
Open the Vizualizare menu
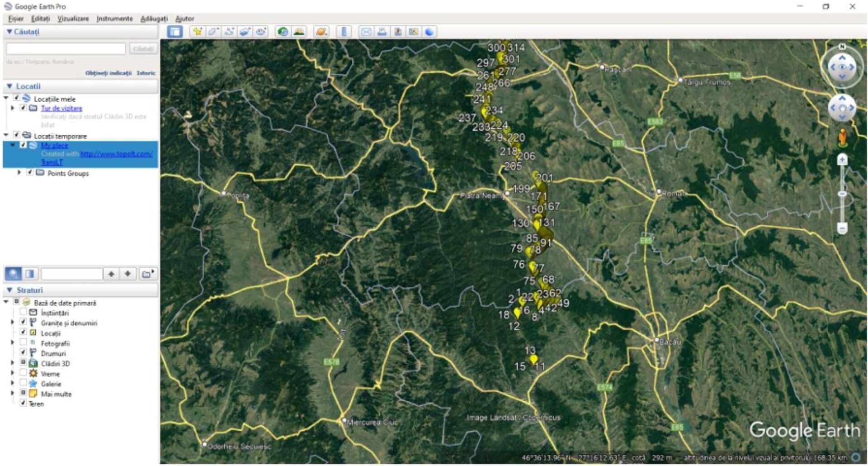click(73, 19)
